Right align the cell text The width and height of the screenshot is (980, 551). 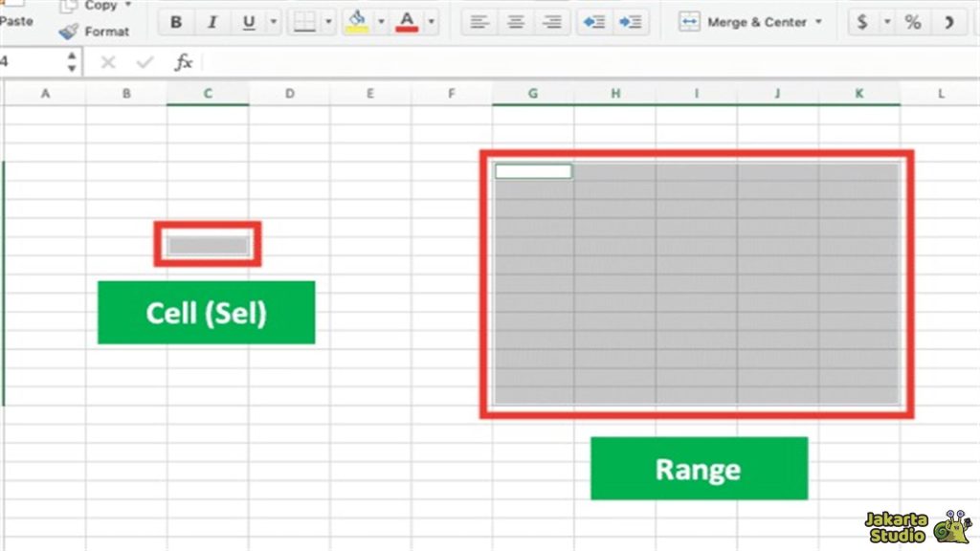tap(552, 21)
